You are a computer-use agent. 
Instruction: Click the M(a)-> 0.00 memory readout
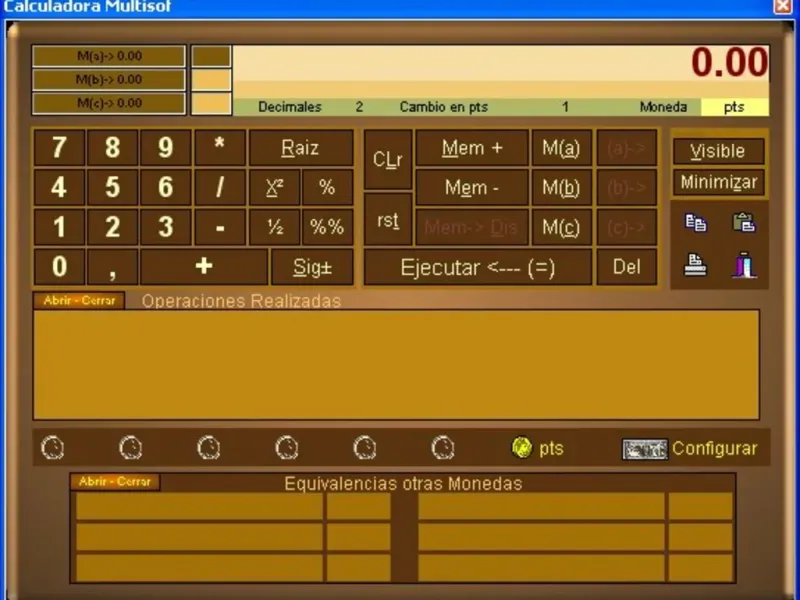(x=109, y=56)
